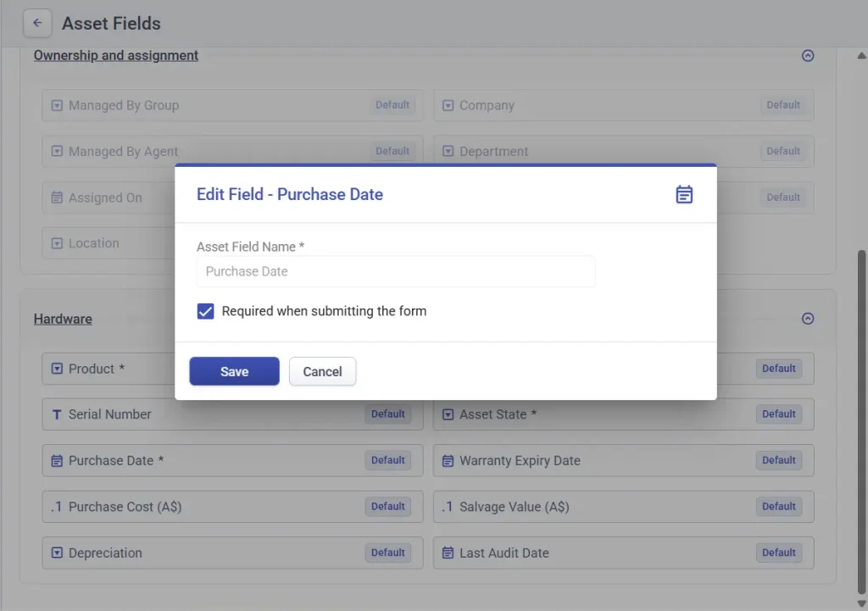868x611 pixels.
Task: Click the back arrow beside Asset Fields
Action: [x=37, y=23]
